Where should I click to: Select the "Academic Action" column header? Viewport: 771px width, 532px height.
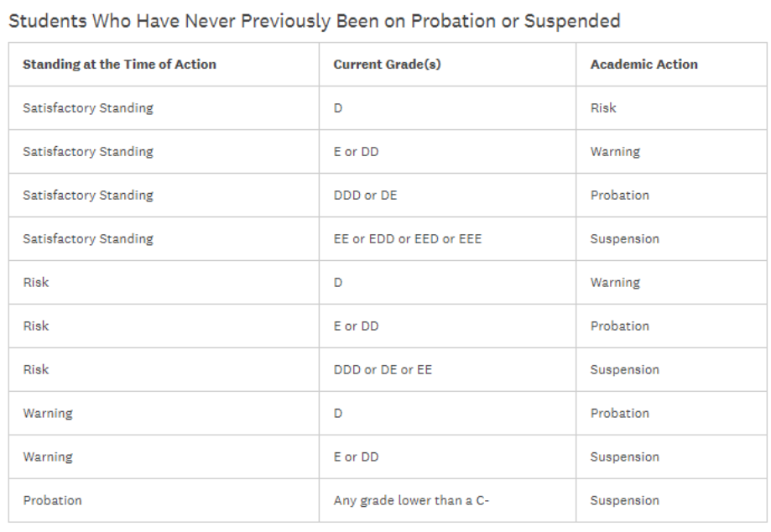[x=643, y=65]
